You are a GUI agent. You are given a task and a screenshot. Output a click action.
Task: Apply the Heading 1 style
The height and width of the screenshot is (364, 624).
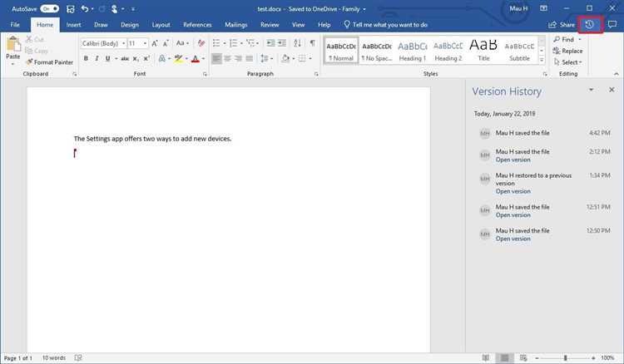[413, 51]
